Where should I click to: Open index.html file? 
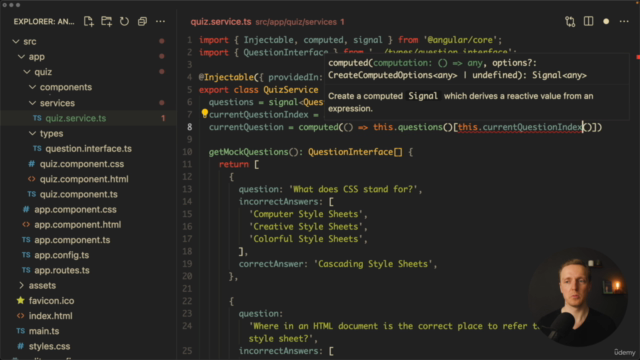[50, 316]
